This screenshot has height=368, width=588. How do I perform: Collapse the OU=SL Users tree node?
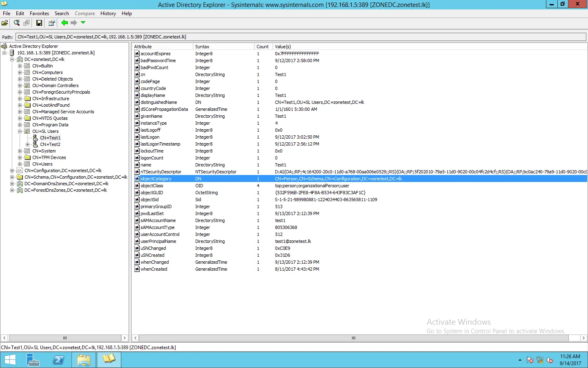(x=20, y=131)
